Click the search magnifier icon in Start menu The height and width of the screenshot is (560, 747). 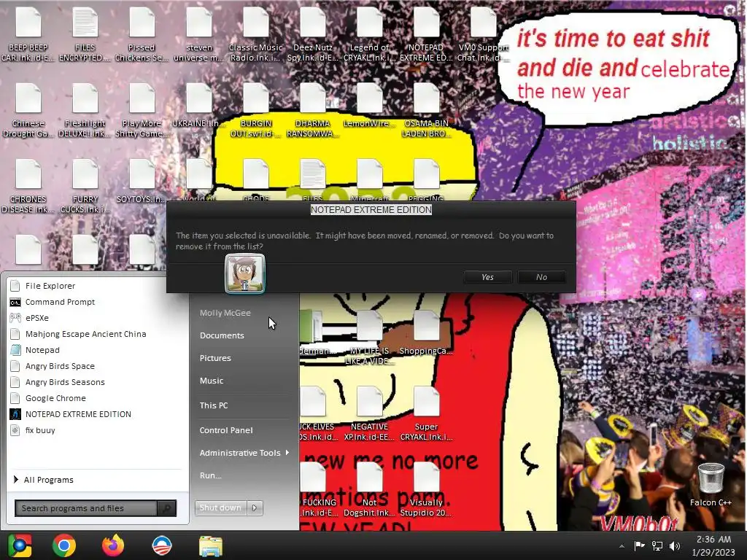click(x=167, y=508)
